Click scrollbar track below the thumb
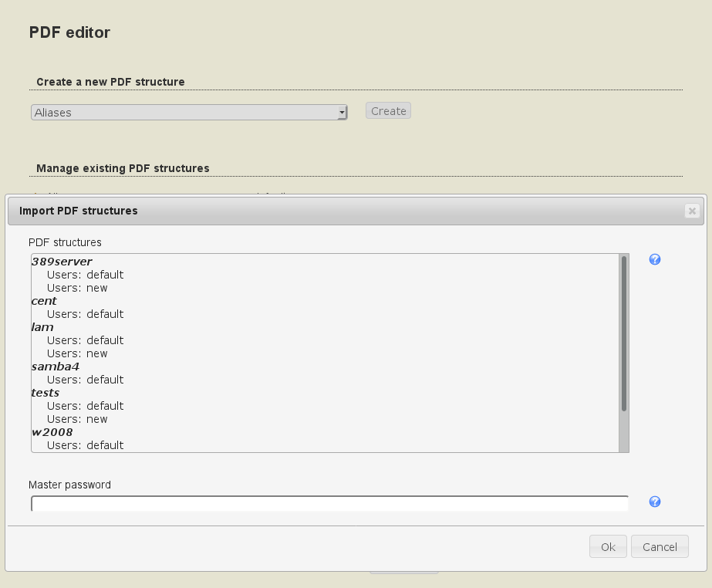712x588 pixels. 624,432
